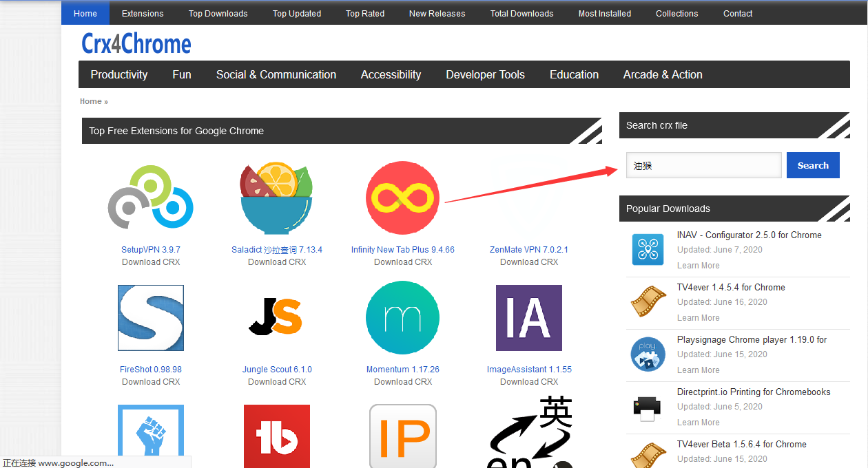Click into the crx search input field
This screenshot has height=468, width=868.
[x=704, y=165]
